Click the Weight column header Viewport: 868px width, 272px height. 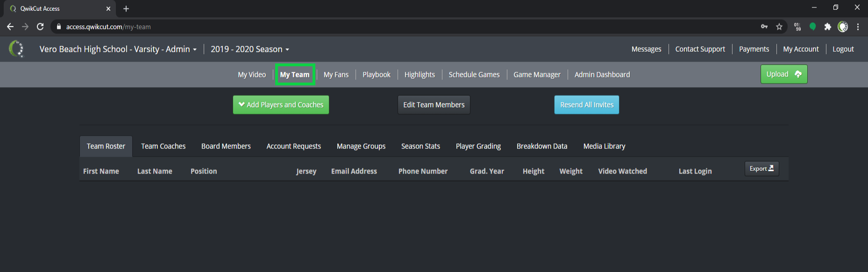[x=571, y=171]
